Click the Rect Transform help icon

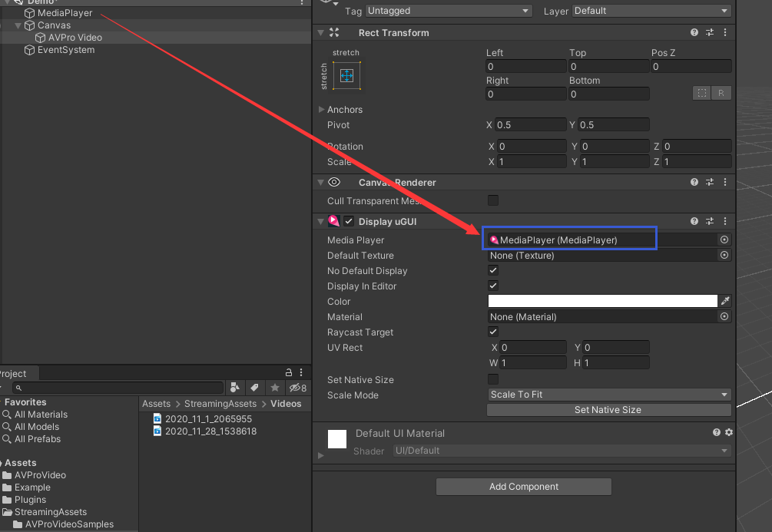click(694, 32)
